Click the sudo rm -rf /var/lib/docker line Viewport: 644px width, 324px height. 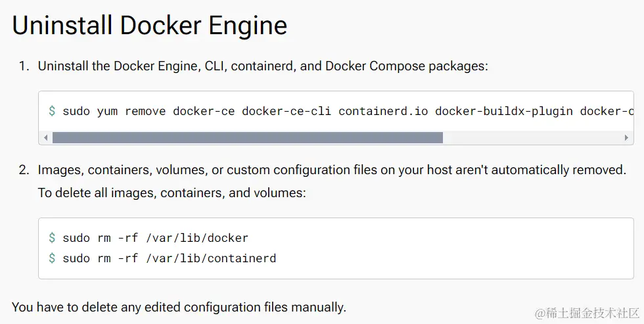155,238
